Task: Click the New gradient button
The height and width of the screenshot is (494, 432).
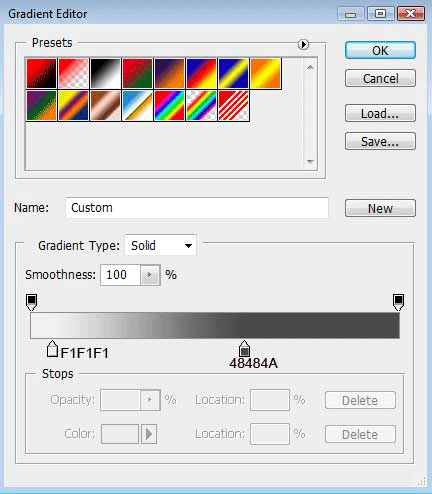Action: pyautogui.click(x=380, y=208)
